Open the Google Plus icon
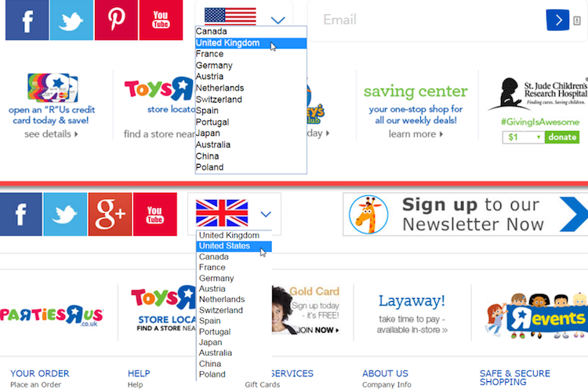Screen dimensions: 588x389 coord(110,214)
